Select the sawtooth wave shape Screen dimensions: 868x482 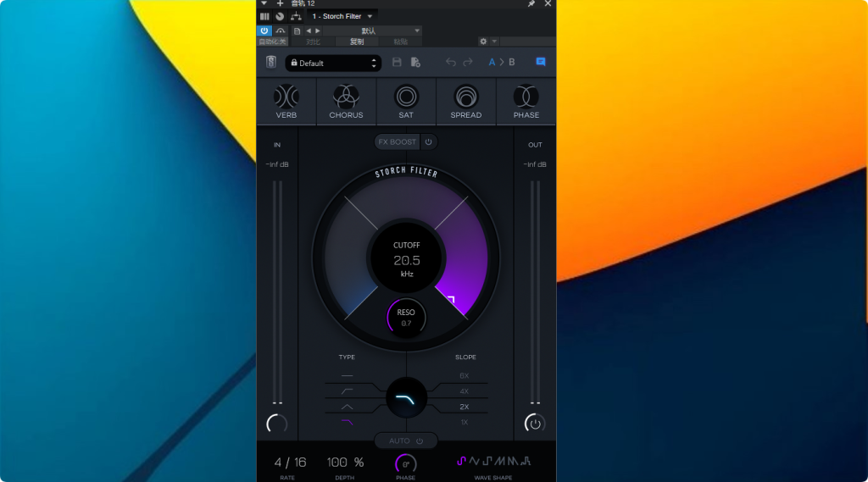click(500, 461)
